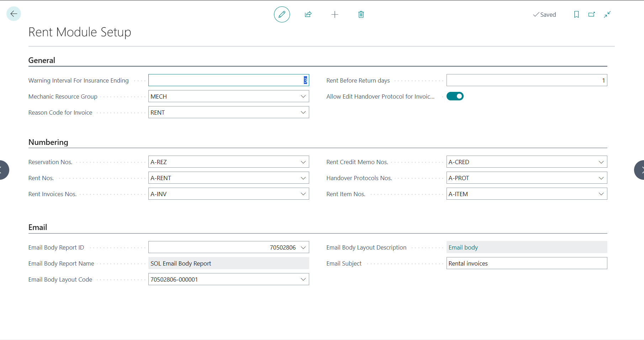Click the back arrow button
644x340 pixels.
pos(14,14)
